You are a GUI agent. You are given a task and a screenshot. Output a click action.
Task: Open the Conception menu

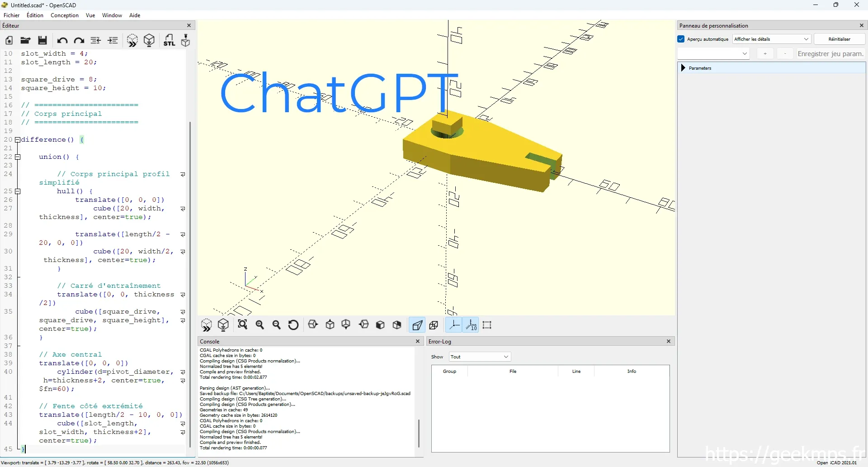point(65,15)
